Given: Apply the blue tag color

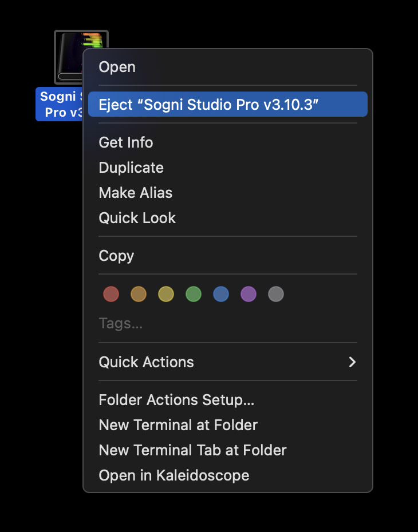Looking at the screenshot, I should 221,295.
